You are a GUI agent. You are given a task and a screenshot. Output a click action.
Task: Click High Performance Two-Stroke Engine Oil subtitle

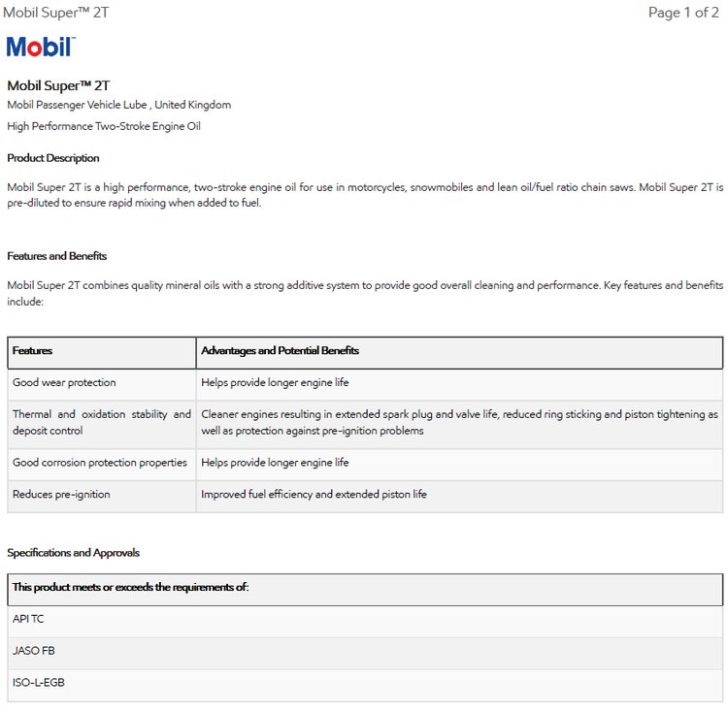click(x=104, y=126)
